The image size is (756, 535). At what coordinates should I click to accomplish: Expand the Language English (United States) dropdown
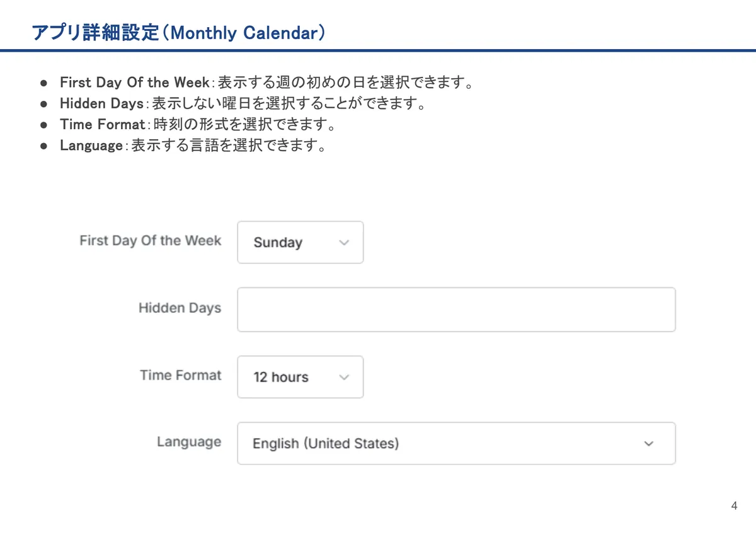pyautogui.click(x=456, y=444)
